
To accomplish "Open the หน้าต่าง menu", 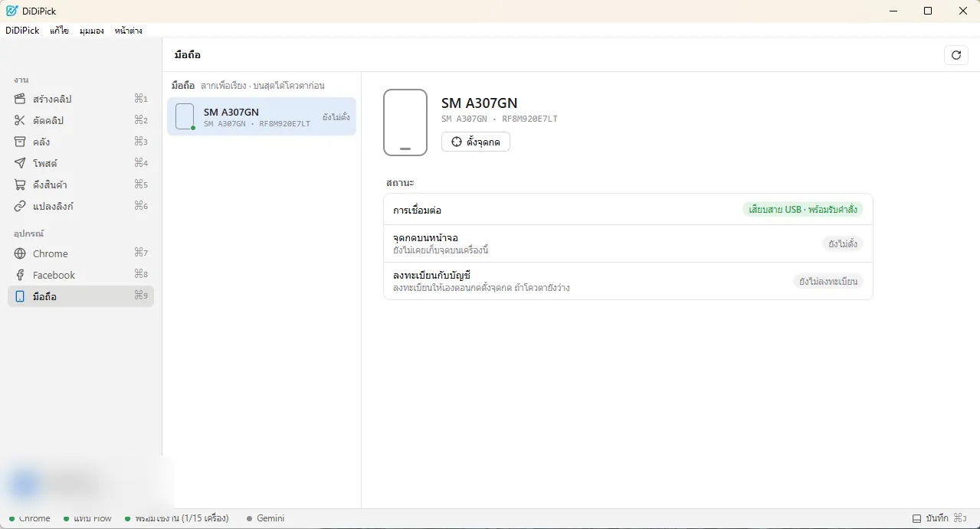I will pyautogui.click(x=128, y=31).
